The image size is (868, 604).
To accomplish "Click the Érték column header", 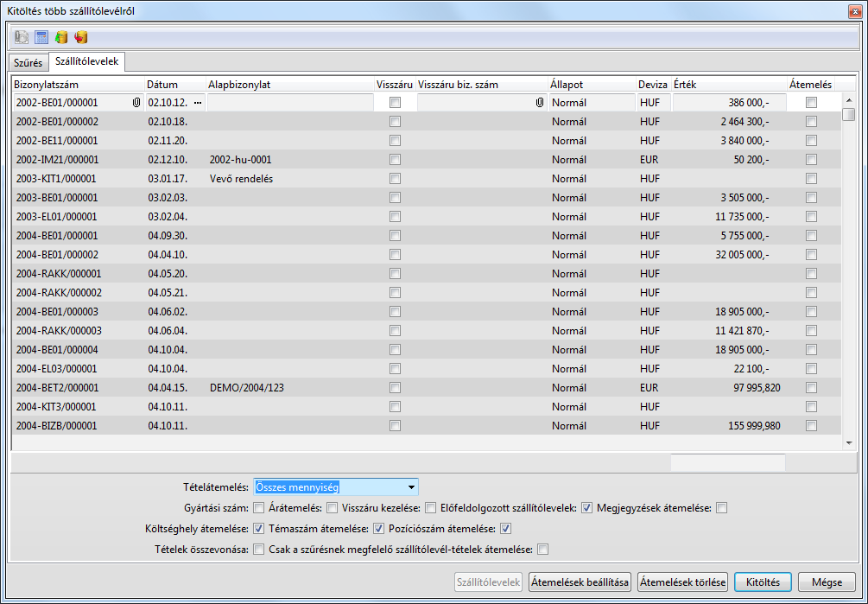I will point(730,85).
